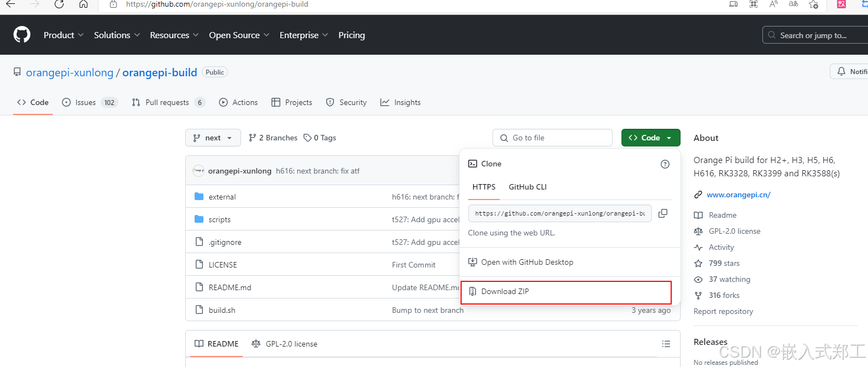Click the GitHub Octocat logo
This screenshot has height=367, width=868.
tap(22, 35)
